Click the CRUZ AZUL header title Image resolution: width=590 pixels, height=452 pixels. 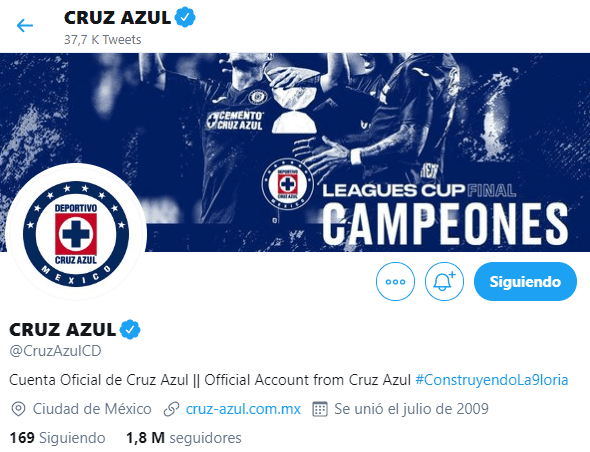tap(117, 18)
